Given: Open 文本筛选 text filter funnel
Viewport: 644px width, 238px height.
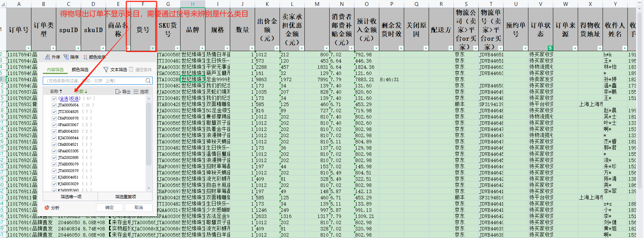Looking at the screenshot, I should [x=115, y=69].
